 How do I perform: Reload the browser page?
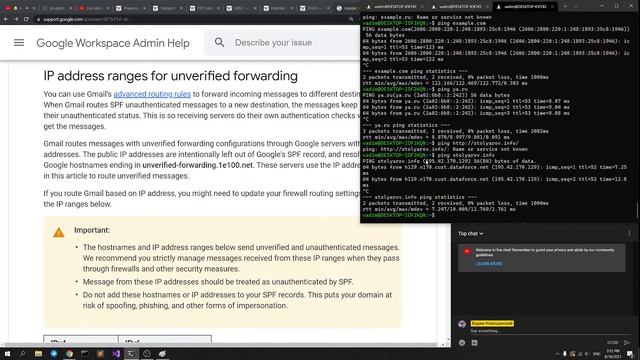[26, 19]
